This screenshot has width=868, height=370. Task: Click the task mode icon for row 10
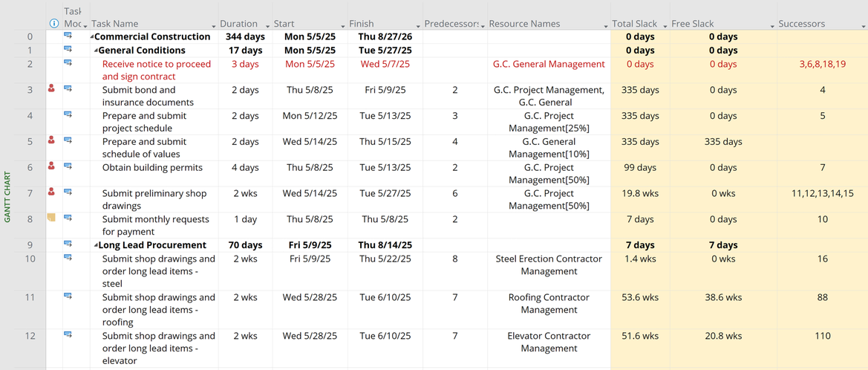click(x=68, y=256)
